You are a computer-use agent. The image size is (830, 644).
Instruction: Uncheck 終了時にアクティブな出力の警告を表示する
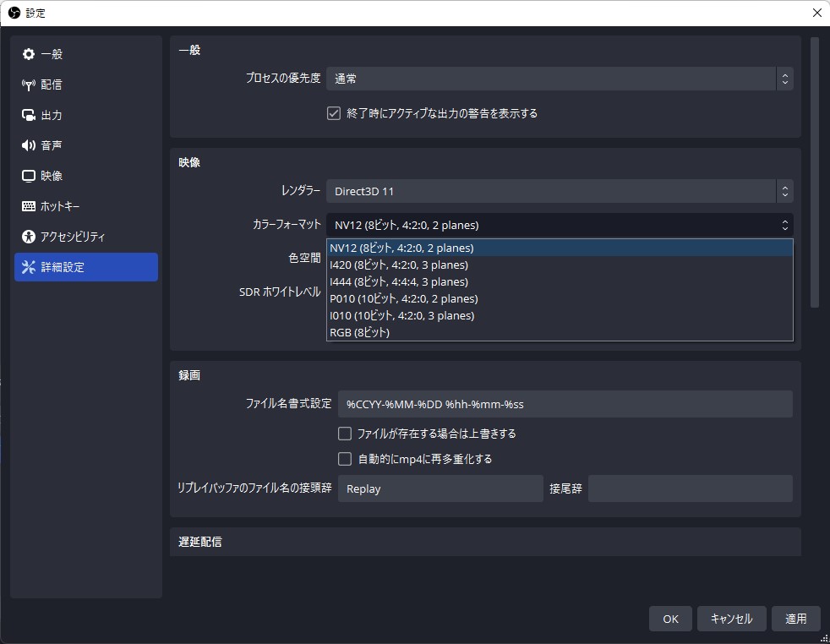[333, 112]
